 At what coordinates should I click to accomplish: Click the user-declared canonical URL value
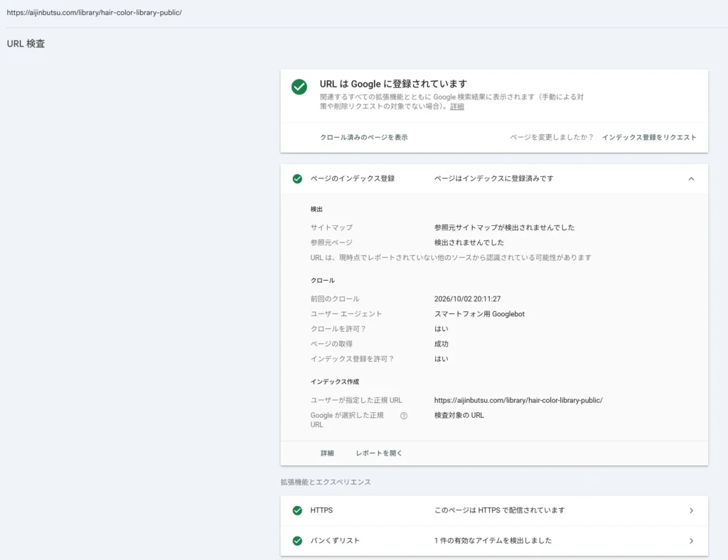click(518, 400)
